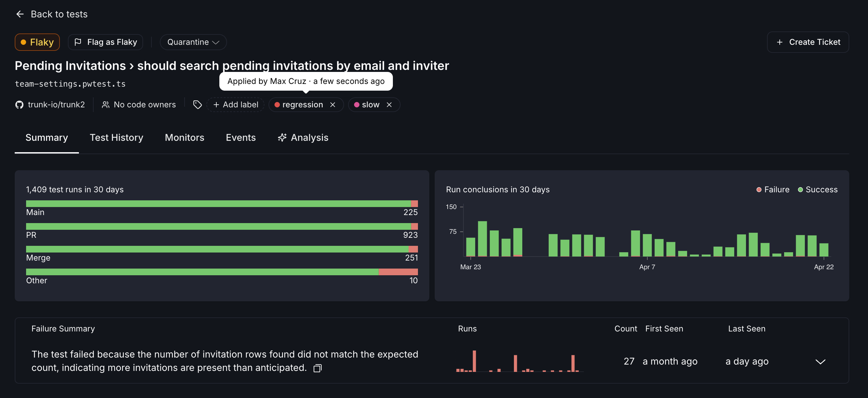
Task: Click the copy failure summary icon
Action: pyautogui.click(x=317, y=368)
